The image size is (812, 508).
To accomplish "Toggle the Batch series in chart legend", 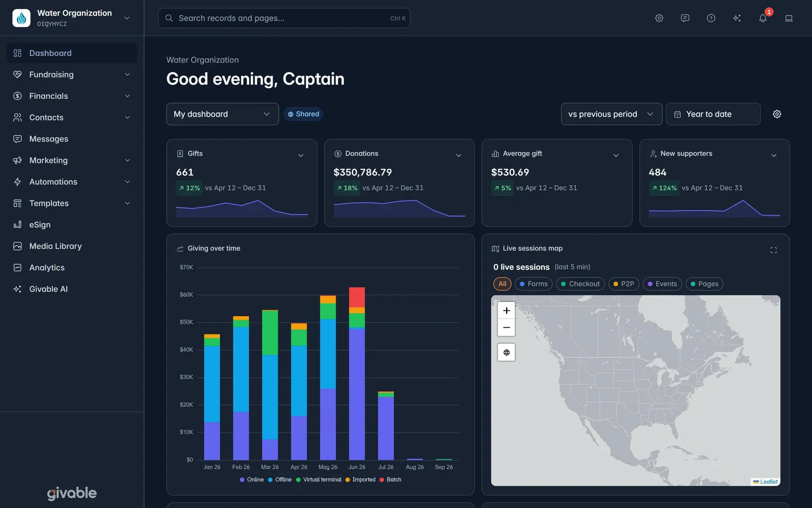I will coord(390,480).
